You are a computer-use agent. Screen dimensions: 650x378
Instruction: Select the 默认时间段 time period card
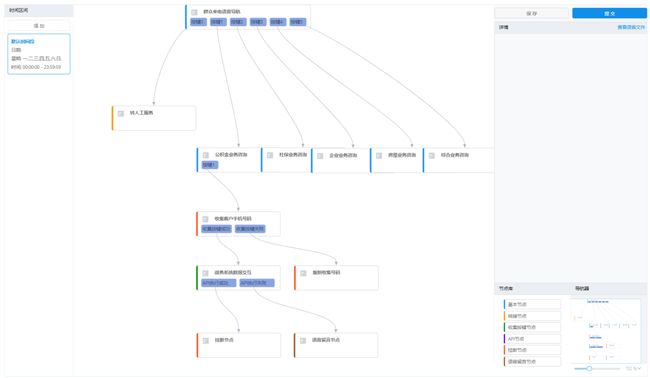(x=39, y=54)
